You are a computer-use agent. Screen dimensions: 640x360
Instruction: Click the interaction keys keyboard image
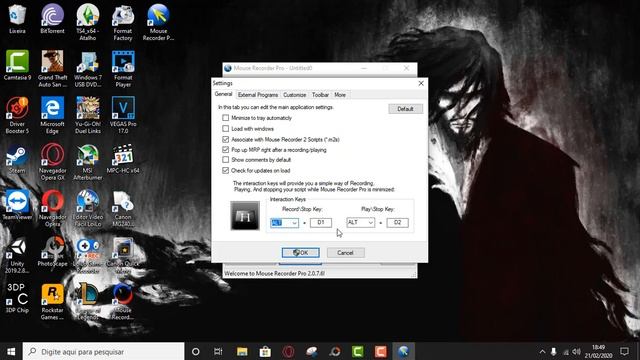pyautogui.click(x=245, y=216)
